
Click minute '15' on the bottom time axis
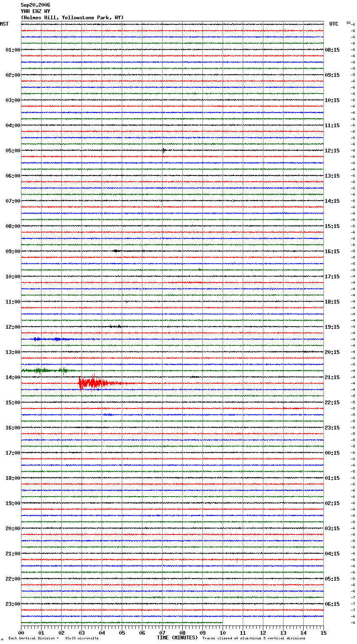coord(323,633)
